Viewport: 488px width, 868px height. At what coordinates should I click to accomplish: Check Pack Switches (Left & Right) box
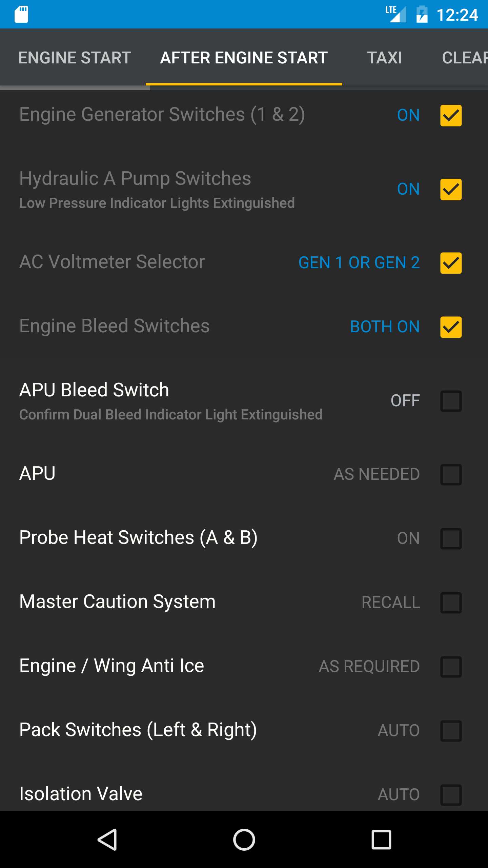tap(451, 731)
